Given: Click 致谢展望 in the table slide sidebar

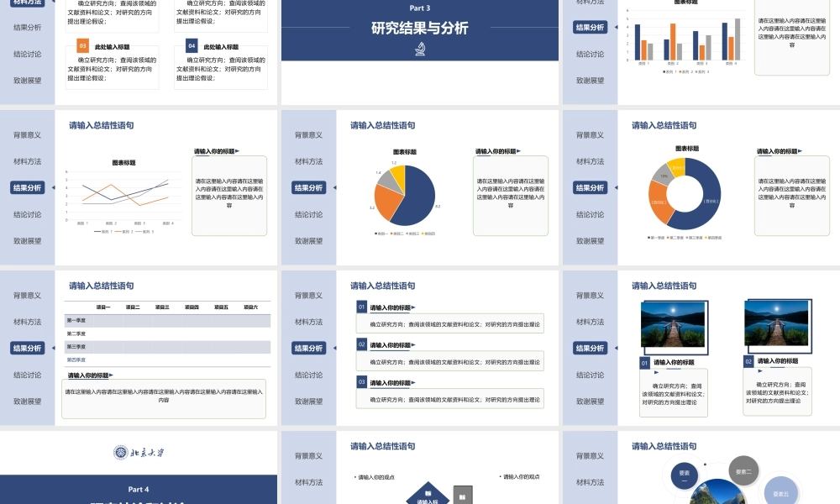Looking at the screenshot, I should 28,402.
